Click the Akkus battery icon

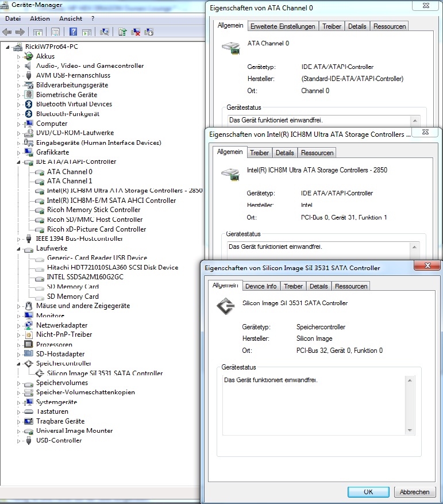(x=29, y=56)
